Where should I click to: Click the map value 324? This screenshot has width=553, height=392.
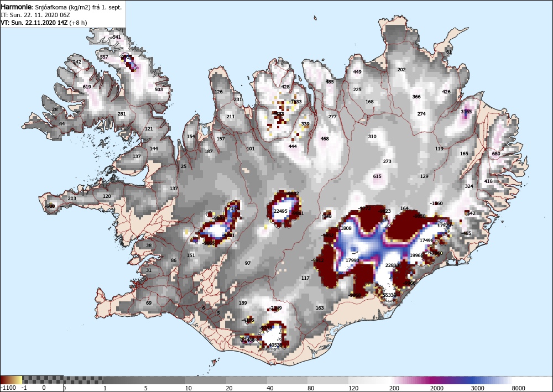point(469,186)
